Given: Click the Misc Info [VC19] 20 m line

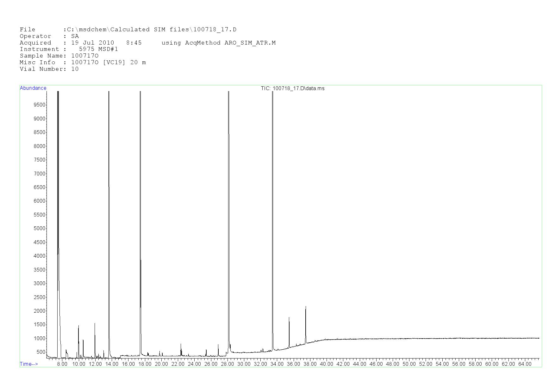Looking at the screenshot, I should 83,63.
